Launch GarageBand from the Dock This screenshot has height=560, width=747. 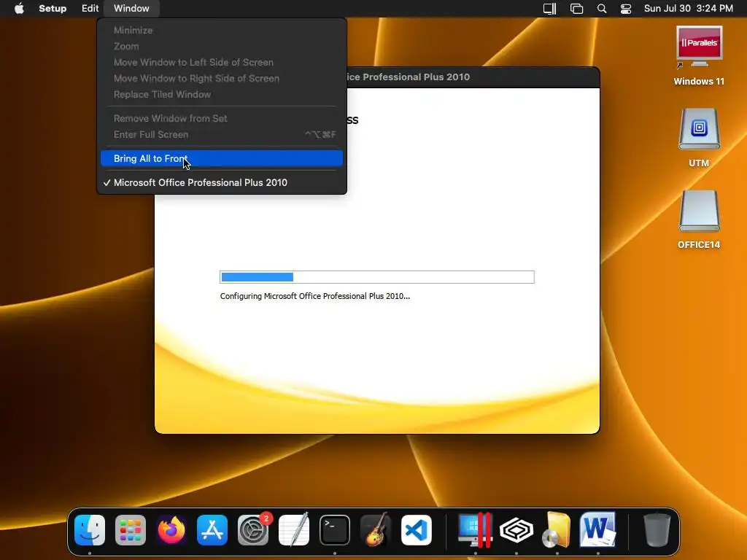376,530
